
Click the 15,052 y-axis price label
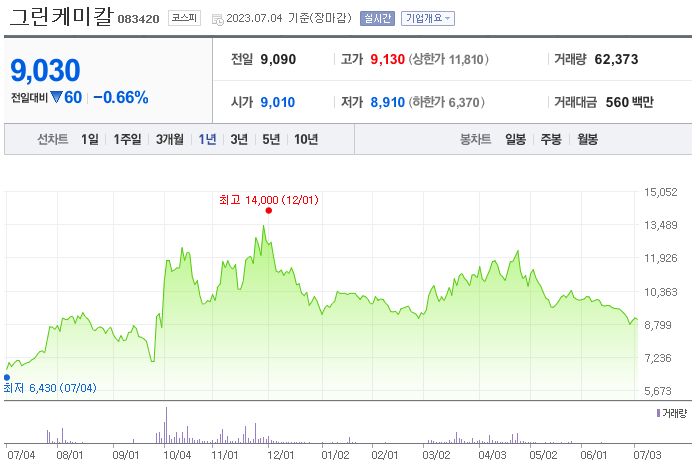660,192
